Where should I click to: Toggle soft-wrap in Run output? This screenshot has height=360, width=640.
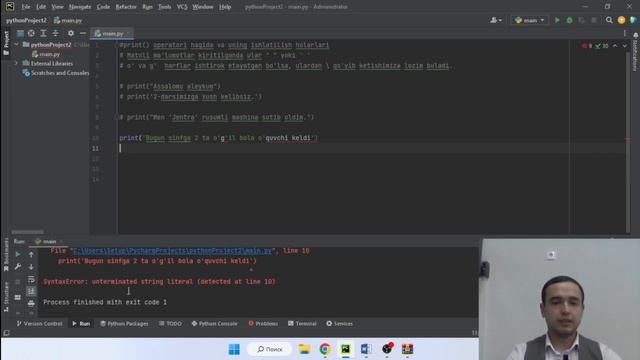point(31,279)
